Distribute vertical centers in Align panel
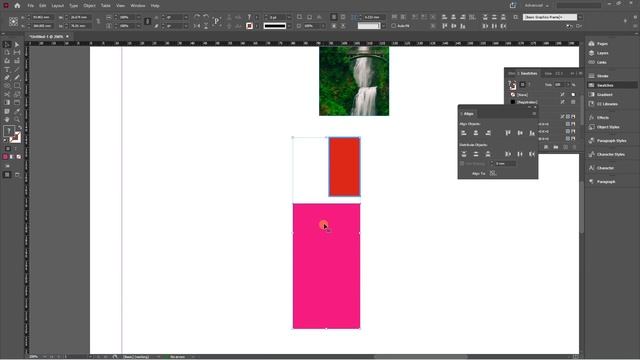Screen dimensions: 640x360 476,154
